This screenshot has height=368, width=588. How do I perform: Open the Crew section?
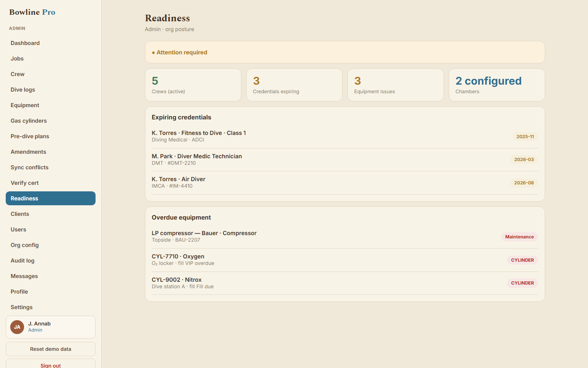[51, 74]
